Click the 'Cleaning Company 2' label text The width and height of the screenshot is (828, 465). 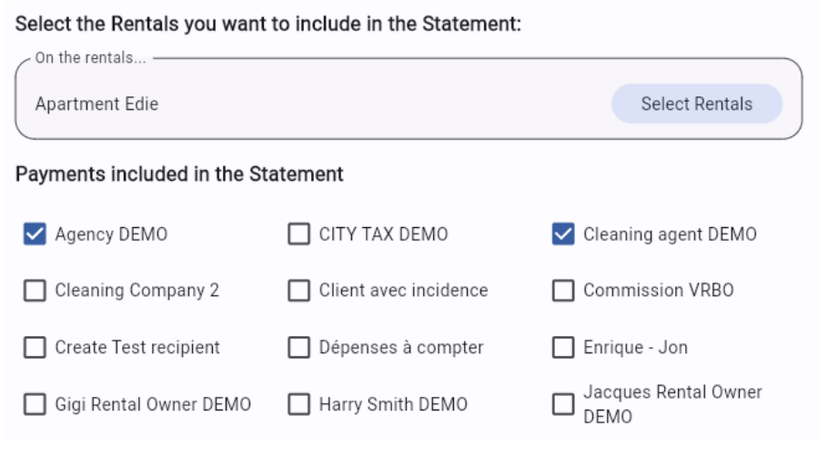coord(137,291)
